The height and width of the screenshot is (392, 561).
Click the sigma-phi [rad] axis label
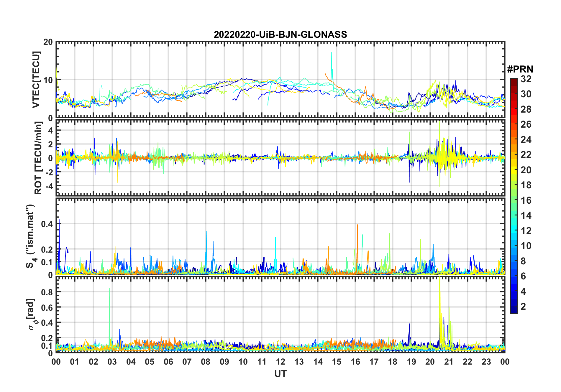click(33, 314)
